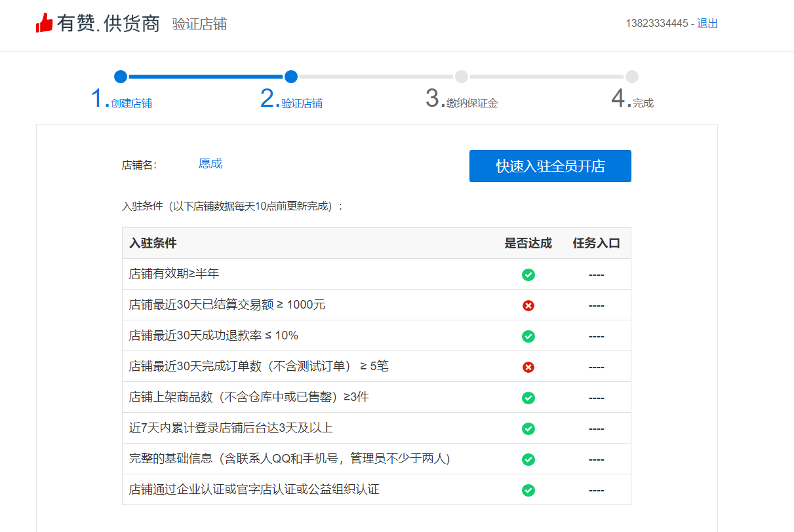This screenshot has height=532, width=794.
Task: Click 任务入口 dashes for 基础信息 row
Action: click(597, 460)
